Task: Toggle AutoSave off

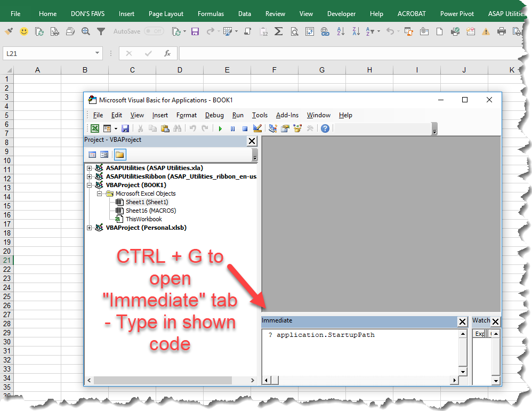Action: pos(152,31)
